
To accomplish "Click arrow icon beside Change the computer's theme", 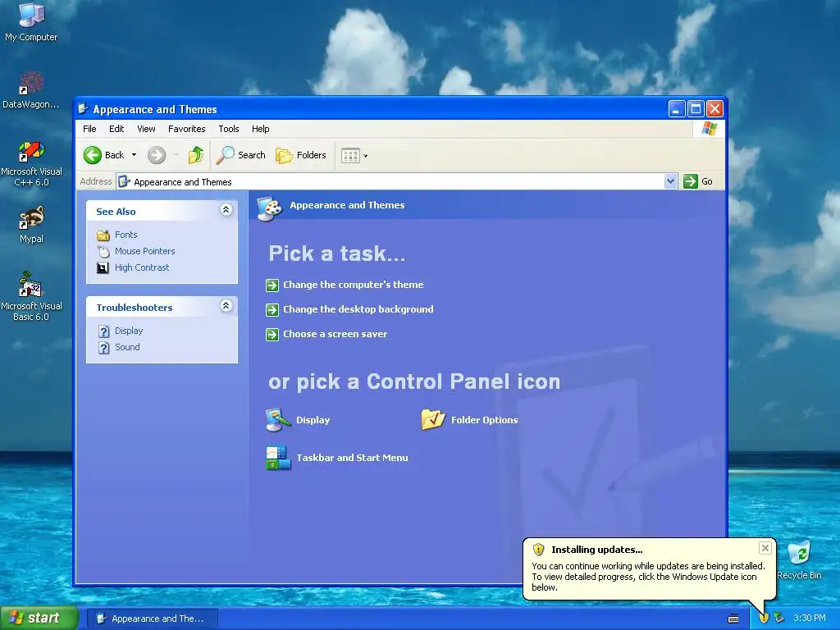I will tap(272, 285).
